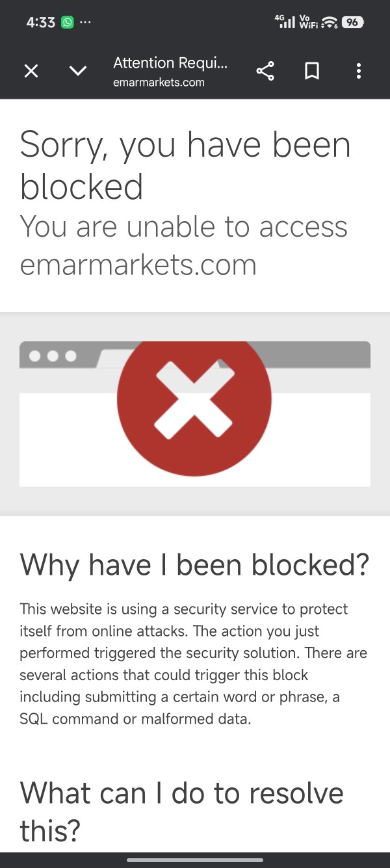This screenshot has width=390, height=868.
Task: Tap the battery indicator showing 96
Action: (352, 22)
